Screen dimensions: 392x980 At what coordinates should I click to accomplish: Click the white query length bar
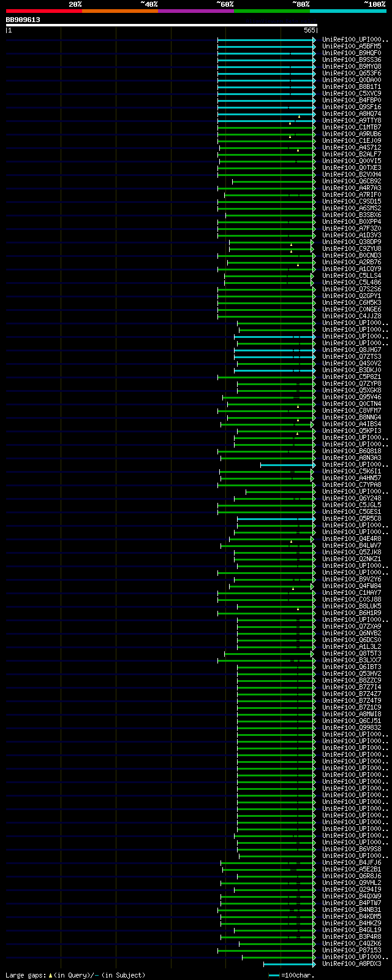(161, 25)
